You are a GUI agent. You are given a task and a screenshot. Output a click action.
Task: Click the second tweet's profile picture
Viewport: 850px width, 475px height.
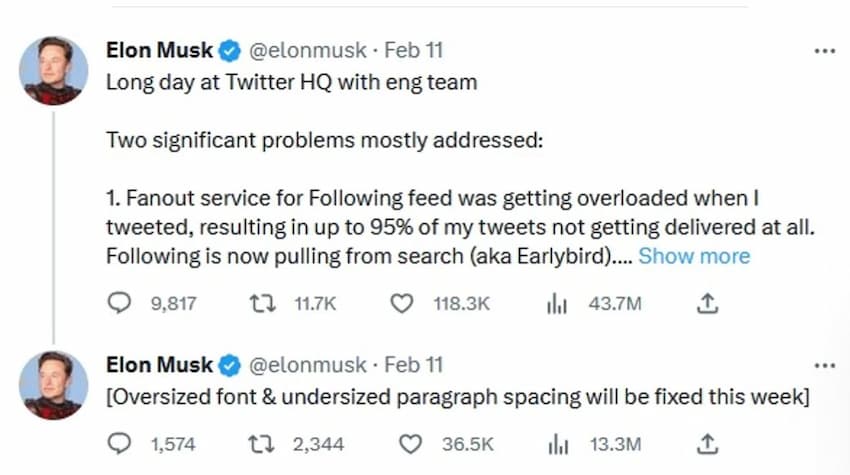tap(52, 385)
